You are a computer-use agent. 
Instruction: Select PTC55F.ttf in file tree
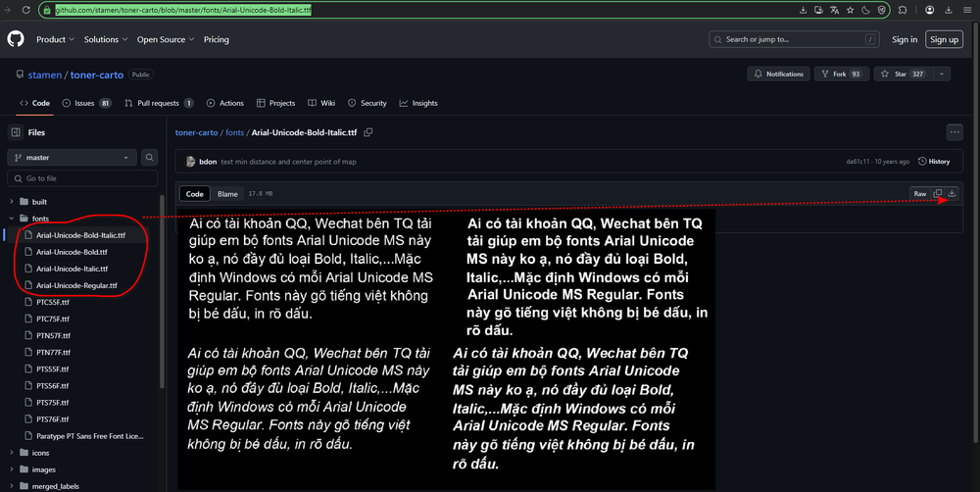(x=53, y=303)
